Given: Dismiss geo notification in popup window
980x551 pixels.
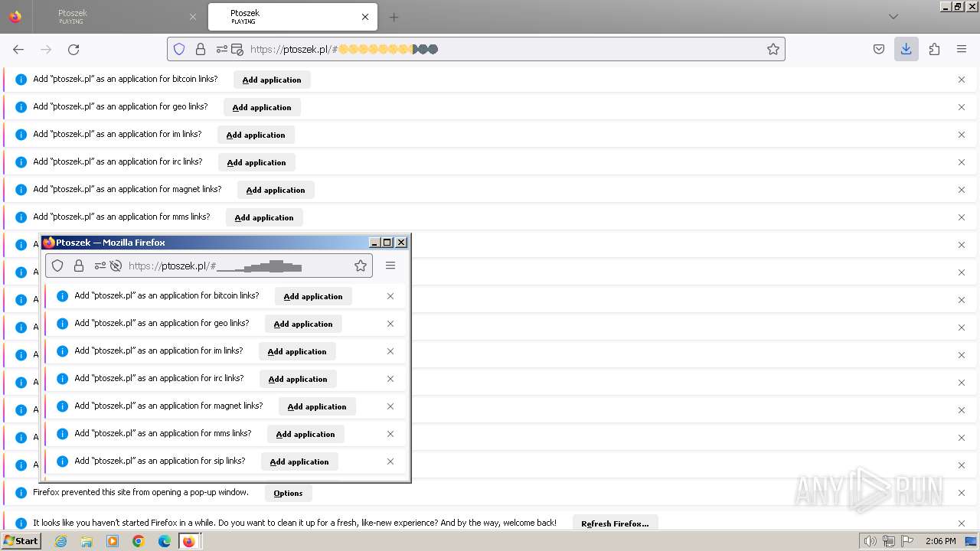Looking at the screenshot, I should click(390, 324).
